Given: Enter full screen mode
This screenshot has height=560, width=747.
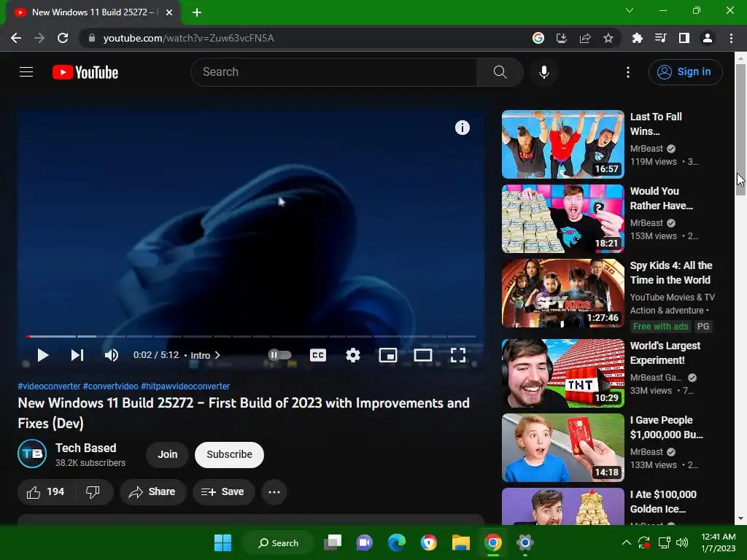Looking at the screenshot, I should tap(458, 355).
